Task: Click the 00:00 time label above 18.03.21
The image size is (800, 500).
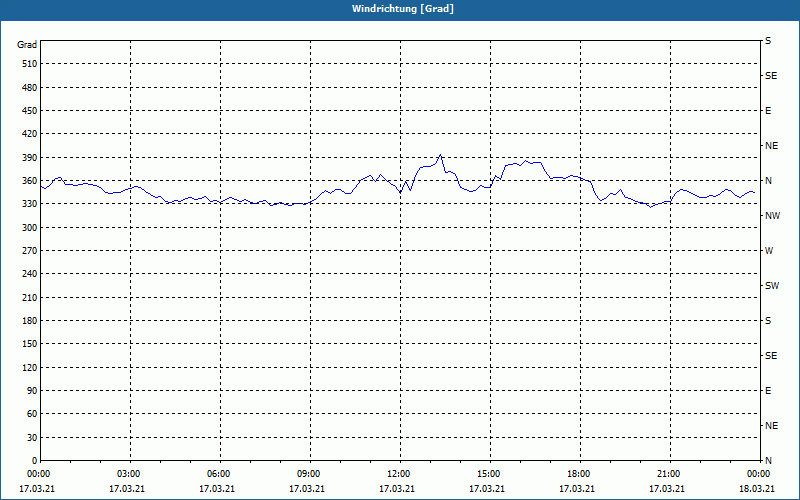Action: coord(758,474)
